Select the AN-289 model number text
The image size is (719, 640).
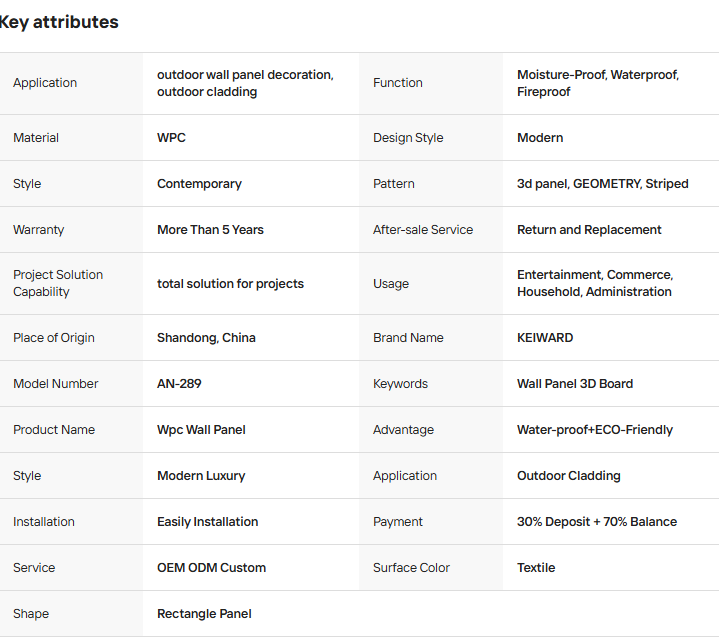pos(179,384)
